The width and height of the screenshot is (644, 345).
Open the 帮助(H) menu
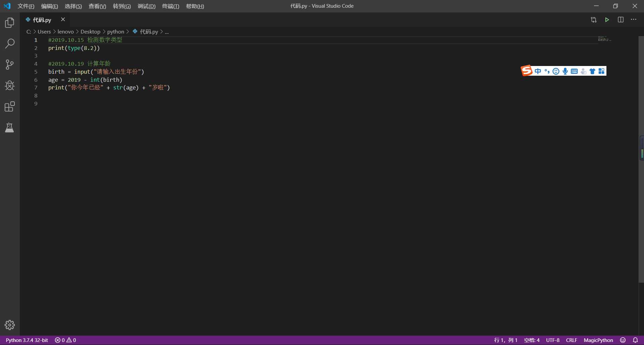[x=195, y=6]
